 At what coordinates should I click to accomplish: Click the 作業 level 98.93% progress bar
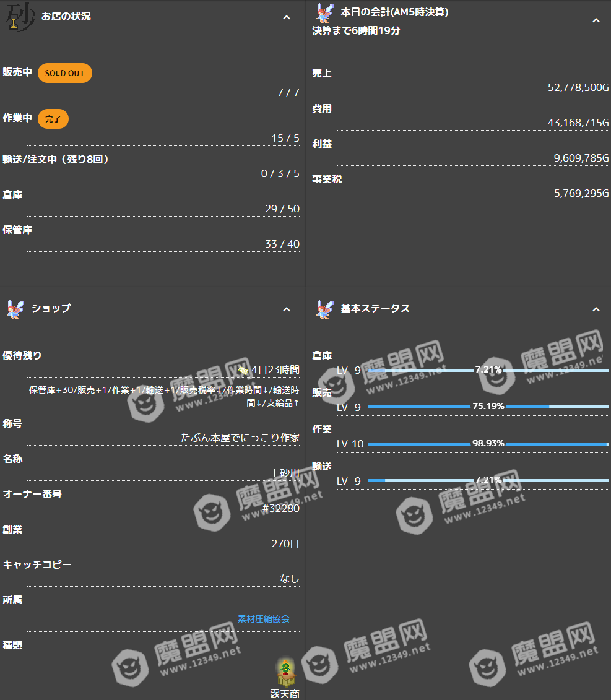(x=488, y=444)
